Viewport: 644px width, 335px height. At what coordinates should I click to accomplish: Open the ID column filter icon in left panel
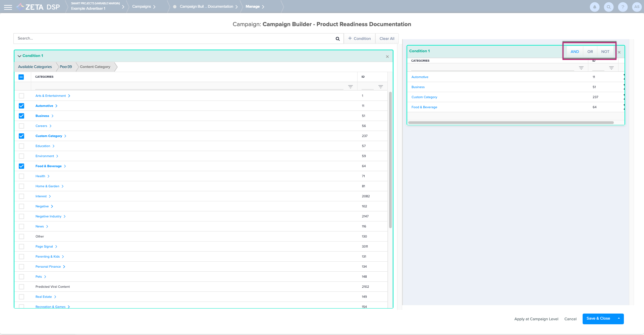(380, 87)
